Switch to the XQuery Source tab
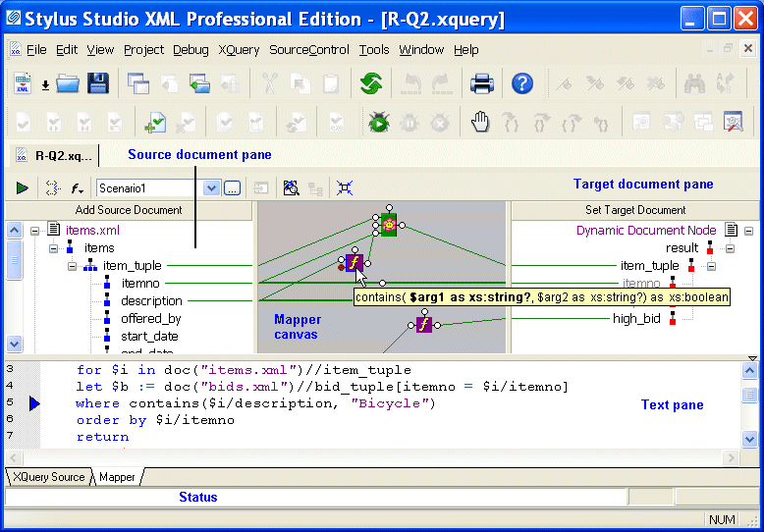The width and height of the screenshot is (764, 532). 49,477
